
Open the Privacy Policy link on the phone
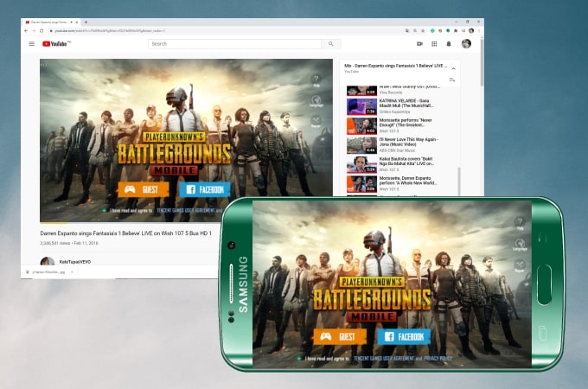438,358
